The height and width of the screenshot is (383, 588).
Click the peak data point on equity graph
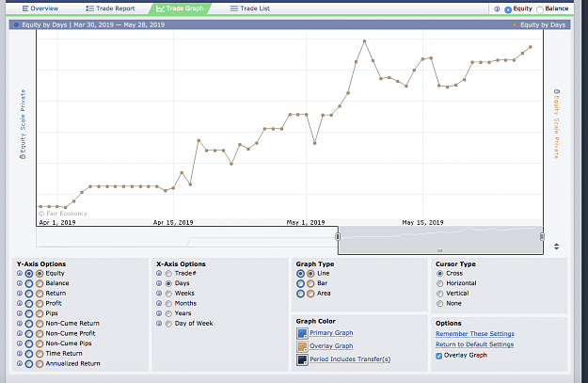coord(364,40)
